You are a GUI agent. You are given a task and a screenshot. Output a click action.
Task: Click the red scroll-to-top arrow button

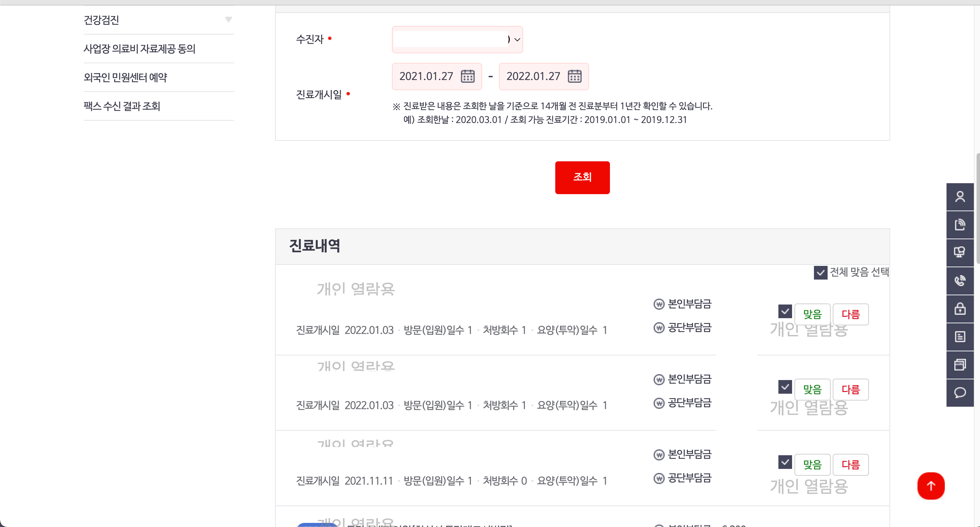pos(930,486)
